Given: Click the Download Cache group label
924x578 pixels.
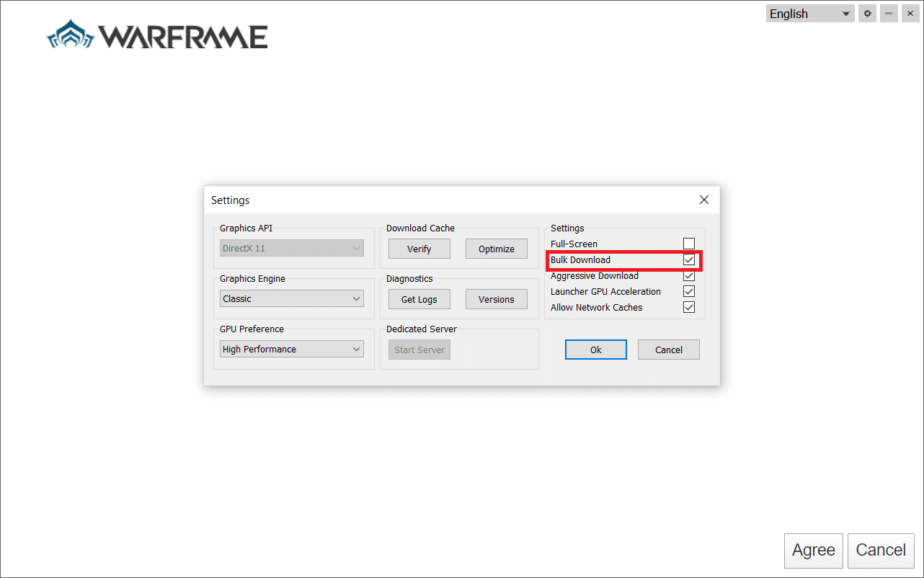Looking at the screenshot, I should [x=421, y=228].
